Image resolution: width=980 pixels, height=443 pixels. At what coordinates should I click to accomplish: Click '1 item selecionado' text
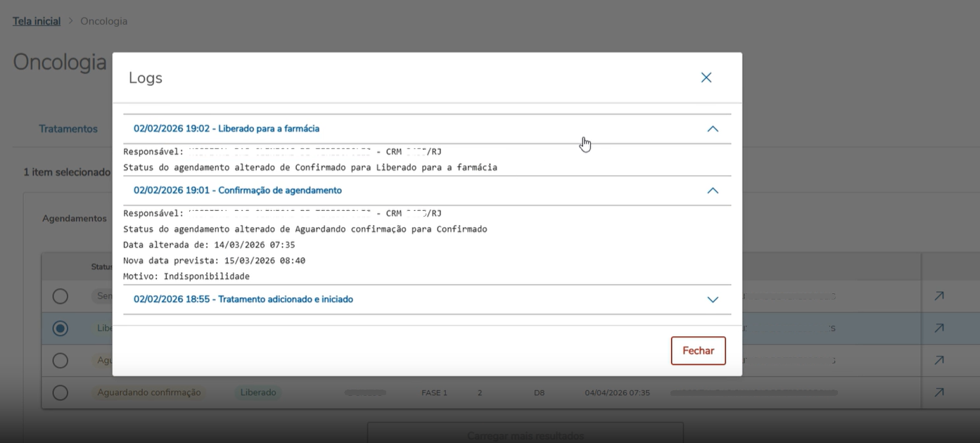coord(67,172)
